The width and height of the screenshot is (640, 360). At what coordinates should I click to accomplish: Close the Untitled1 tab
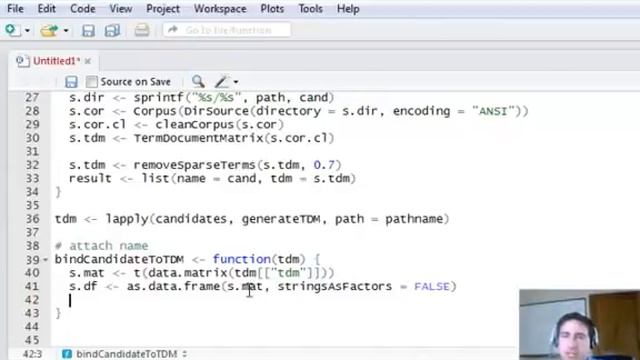tap(88, 61)
